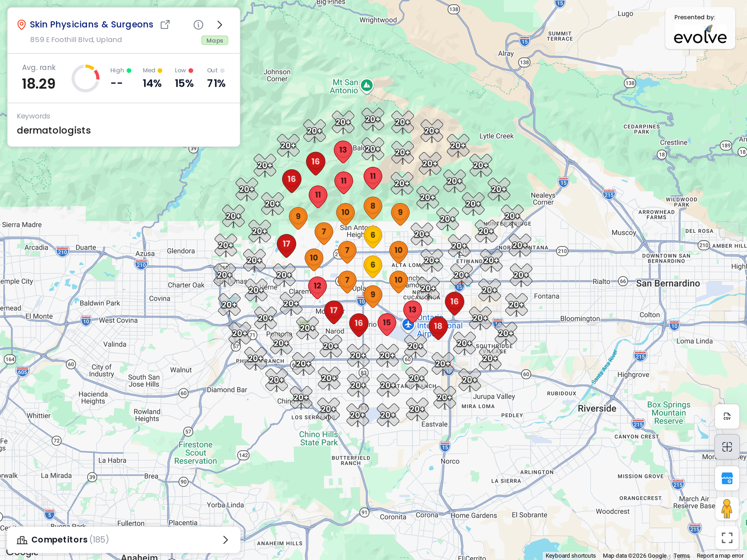Click the average rank donut chart

pos(85,78)
